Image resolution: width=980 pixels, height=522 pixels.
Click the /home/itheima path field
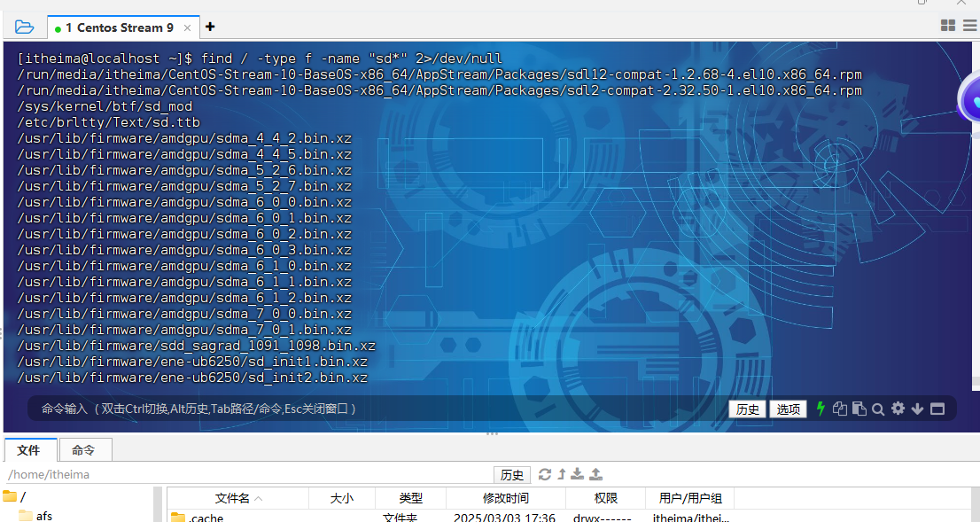(248, 474)
